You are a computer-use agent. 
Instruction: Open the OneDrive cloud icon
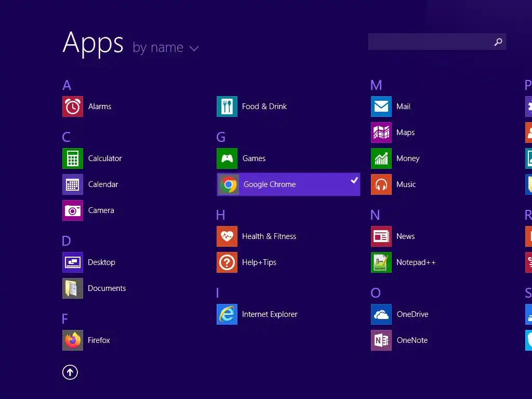(x=381, y=314)
